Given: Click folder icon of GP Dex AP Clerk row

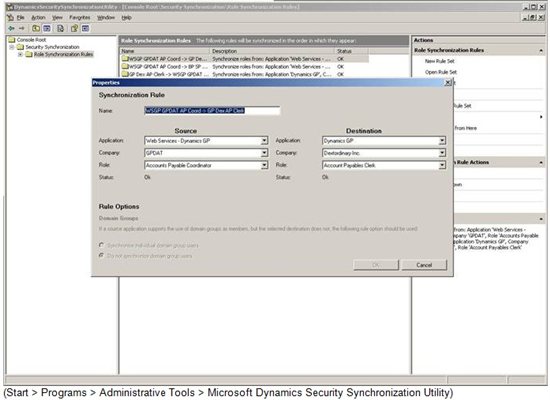Looking at the screenshot, I should pos(125,74).
